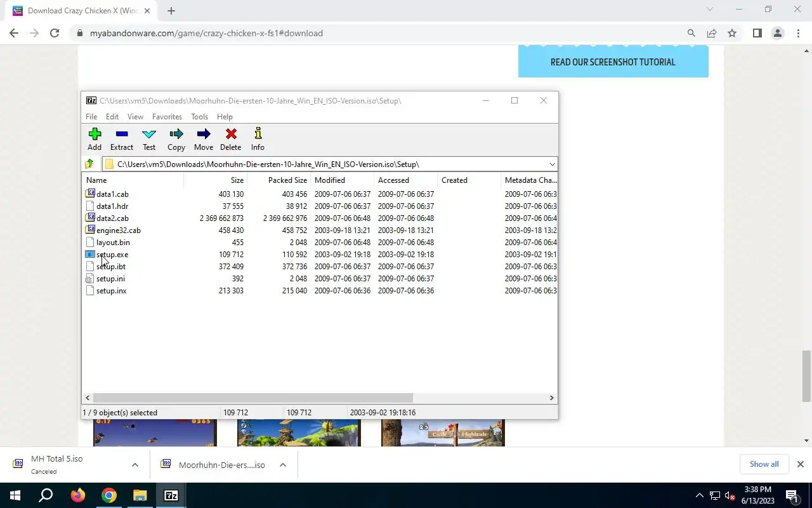This screenshot has height=508, width=812.
Task: Open the View menu in 7-Zip
Action: pos(135,117)
